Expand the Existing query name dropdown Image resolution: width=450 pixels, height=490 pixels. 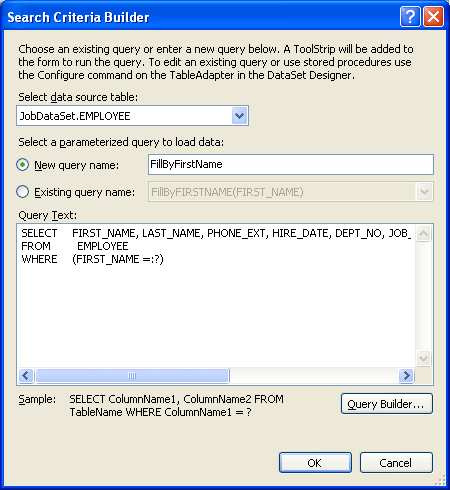click(424, 192)
